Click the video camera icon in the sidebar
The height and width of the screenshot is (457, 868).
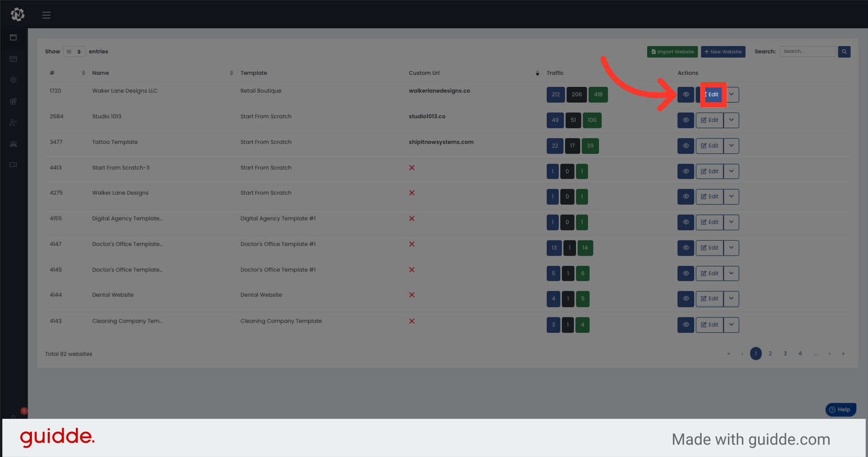[14, 165]
